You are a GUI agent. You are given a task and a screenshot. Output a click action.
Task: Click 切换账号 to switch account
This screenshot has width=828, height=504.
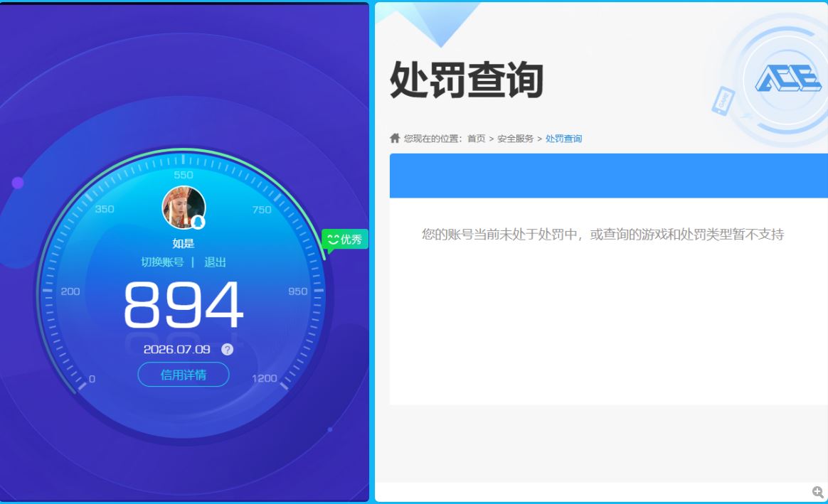[x=162, y=262]
